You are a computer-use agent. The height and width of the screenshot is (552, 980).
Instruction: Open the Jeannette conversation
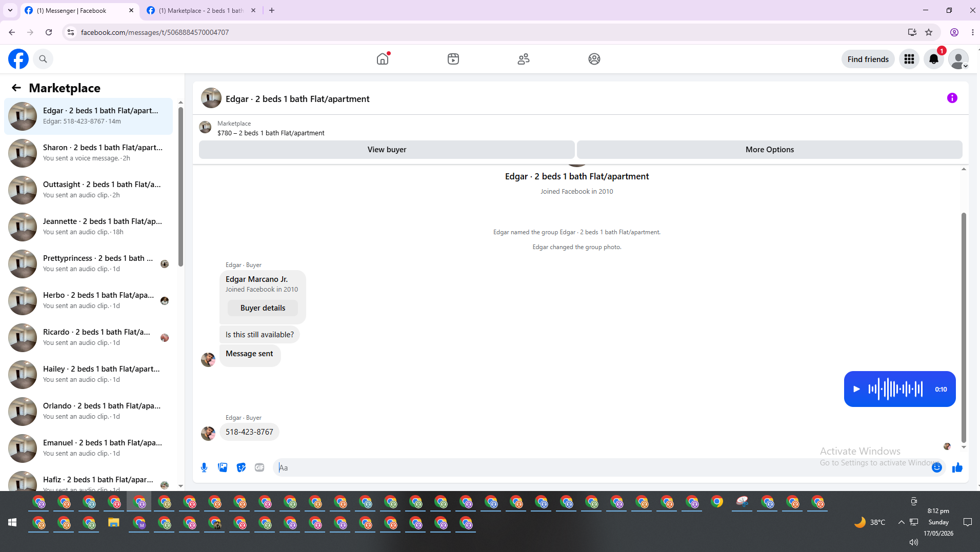pyautogui.click(x=88, y=227)
